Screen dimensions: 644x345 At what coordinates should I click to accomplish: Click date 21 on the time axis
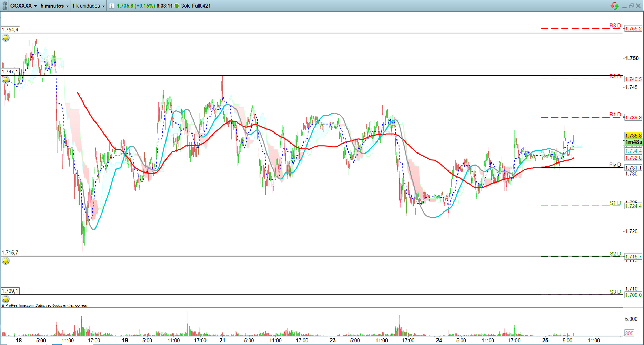point(222,340)
